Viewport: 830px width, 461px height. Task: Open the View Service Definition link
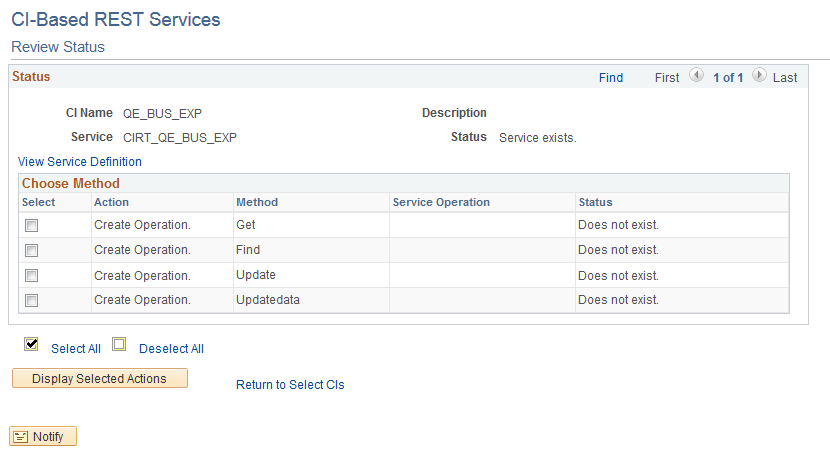[x=80, y=161]
